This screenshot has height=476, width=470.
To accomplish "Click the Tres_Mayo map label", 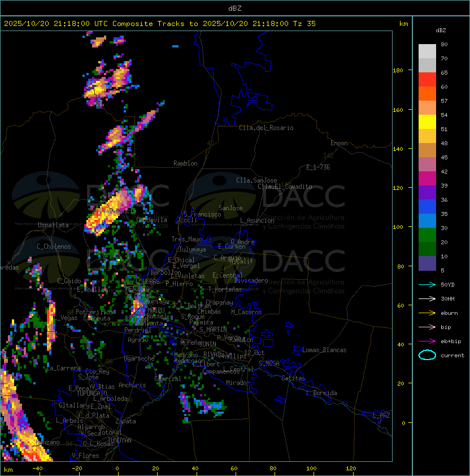I will pos(186,239).
